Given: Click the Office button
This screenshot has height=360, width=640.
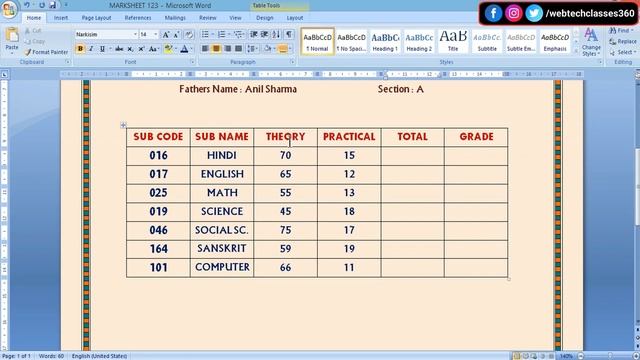Looking at the screenshot, I should (x=9, y=9).
